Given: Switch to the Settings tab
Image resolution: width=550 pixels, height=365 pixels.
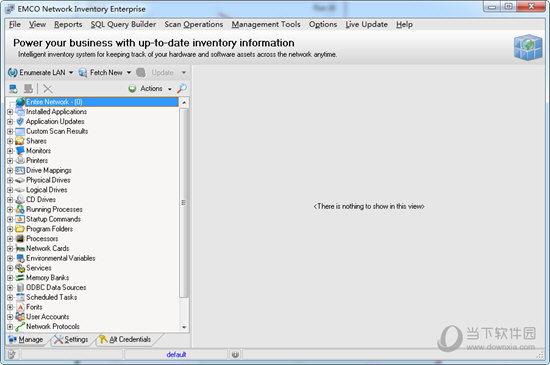Looking at the screenshot, I should coord(72,339).
